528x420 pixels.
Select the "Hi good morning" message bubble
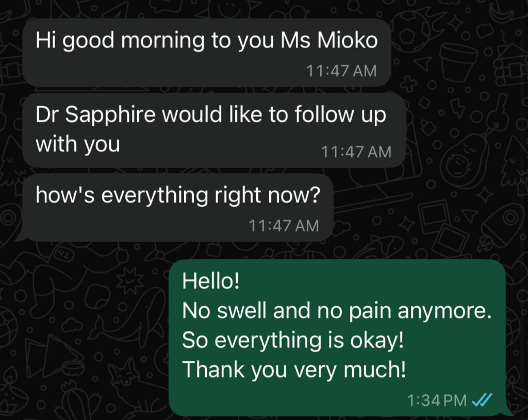click(x=207, y=53)
